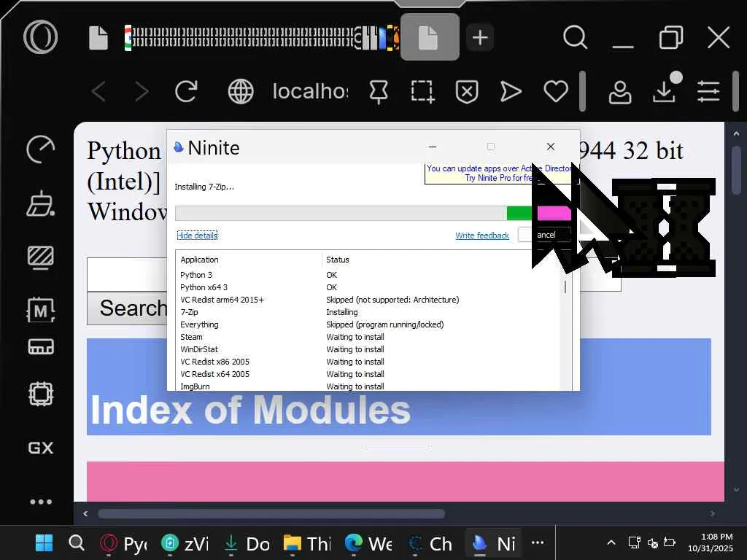The image size is (747, 560).
Task: Switch to Opera GX taskbar item
Action: [x=124, y=543]
